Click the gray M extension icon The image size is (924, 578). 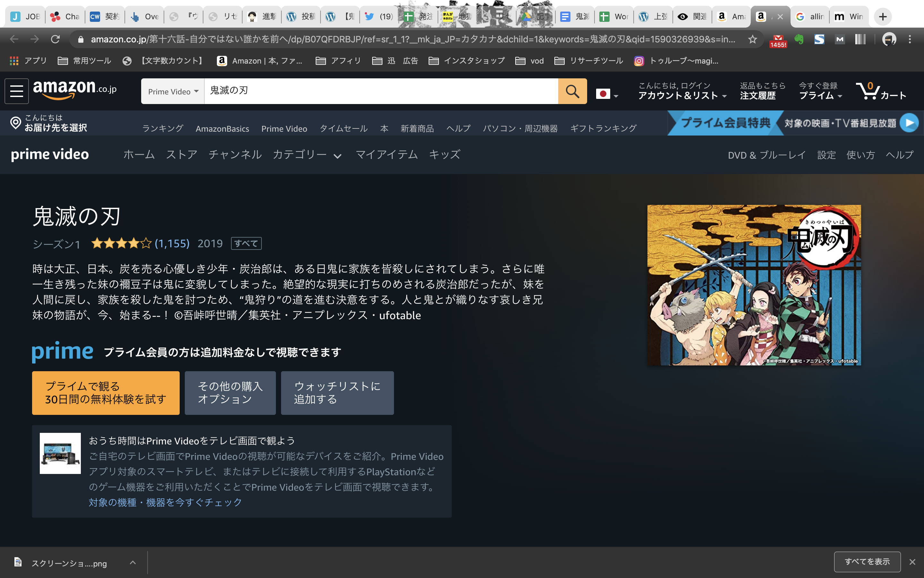coord(840,39)
